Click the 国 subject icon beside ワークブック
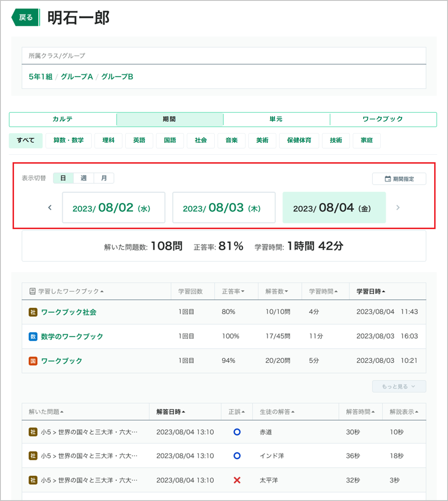Screen dimensions: 448x501 33,361
